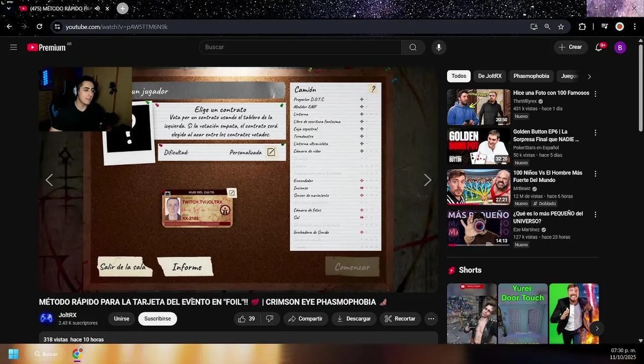The width and height of the screenshot is (644, 364).
Task: View site information icon in address bar
Action: pos(57,27)
